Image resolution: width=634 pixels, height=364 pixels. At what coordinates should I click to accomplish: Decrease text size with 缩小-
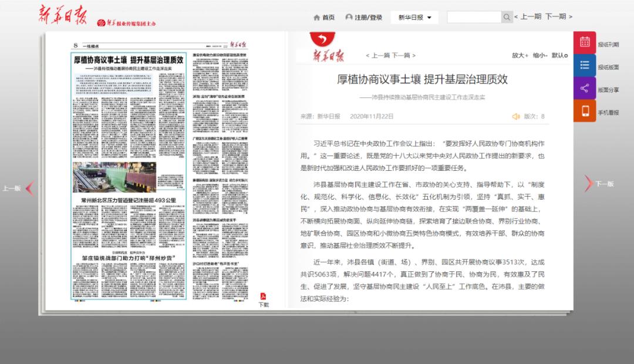(540, 55)
